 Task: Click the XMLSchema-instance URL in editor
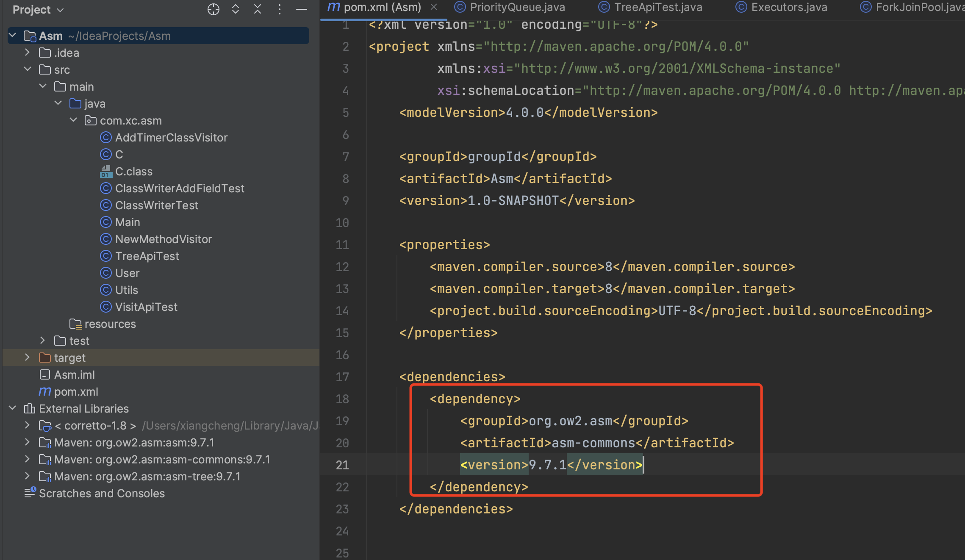click(677, 69)
